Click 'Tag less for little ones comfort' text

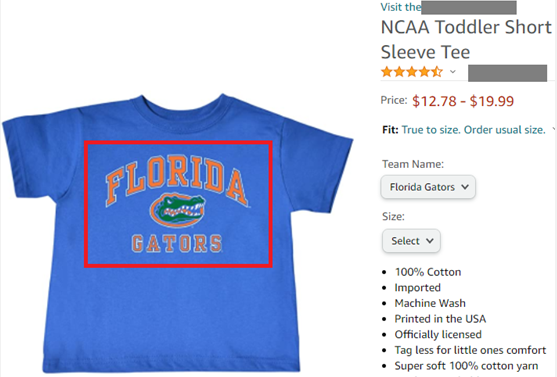coord(470,350)
